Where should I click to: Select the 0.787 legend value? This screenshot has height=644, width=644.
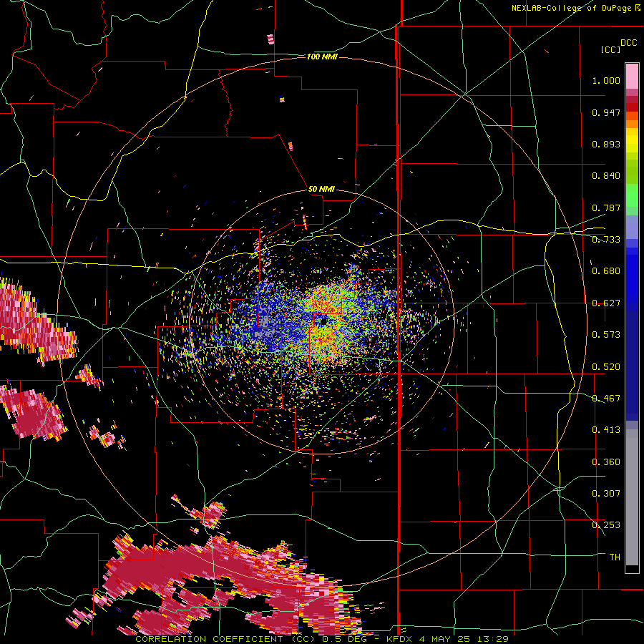(x=606, y=208)
